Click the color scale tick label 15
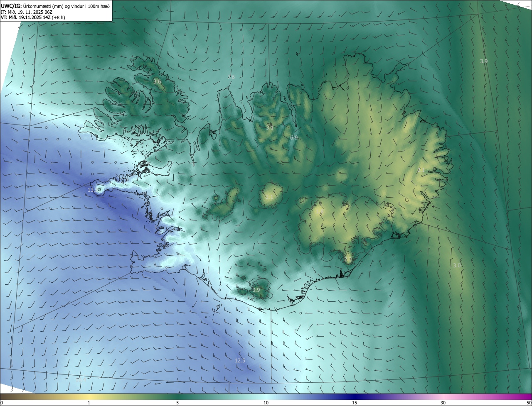The height and width of the screenshot is (406, 532). [x=355, y=403]
